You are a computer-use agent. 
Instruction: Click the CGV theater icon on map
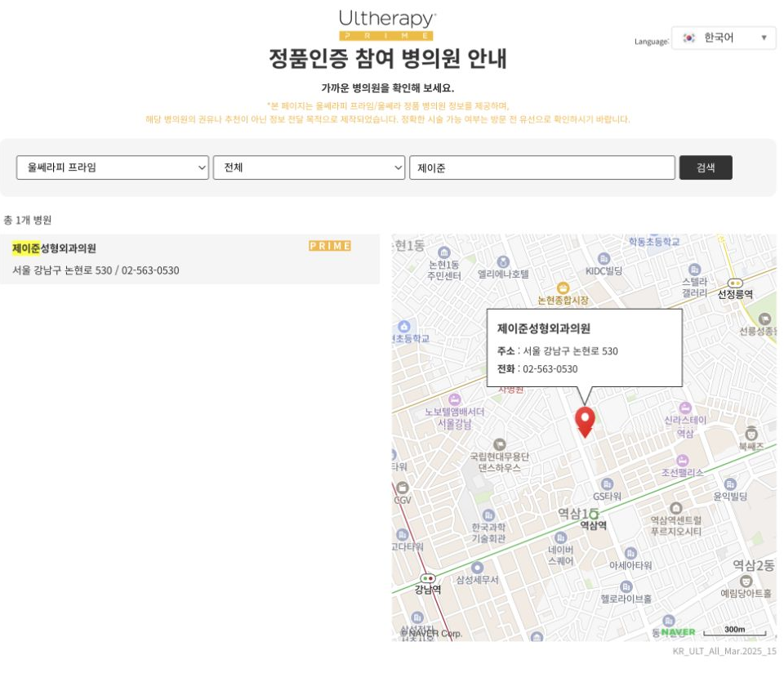click(402, 488)
